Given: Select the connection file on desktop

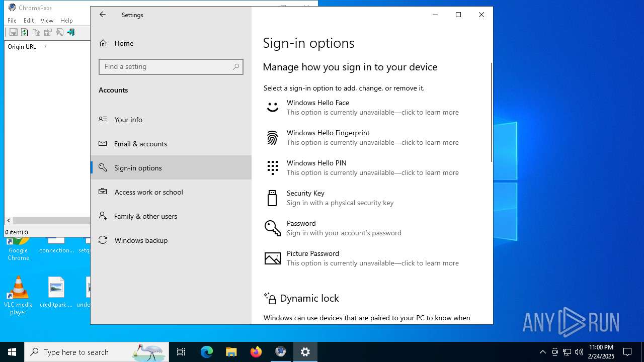Looking at the screenshot, I should pyautogui.click(x=56, y=246).
